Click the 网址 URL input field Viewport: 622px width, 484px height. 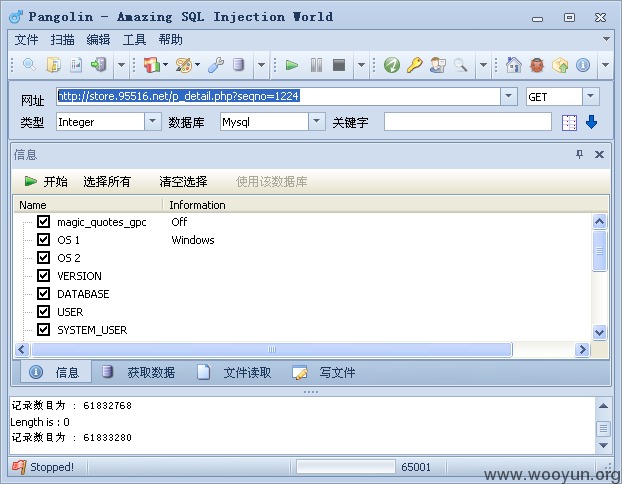click(x=278, y=96)
